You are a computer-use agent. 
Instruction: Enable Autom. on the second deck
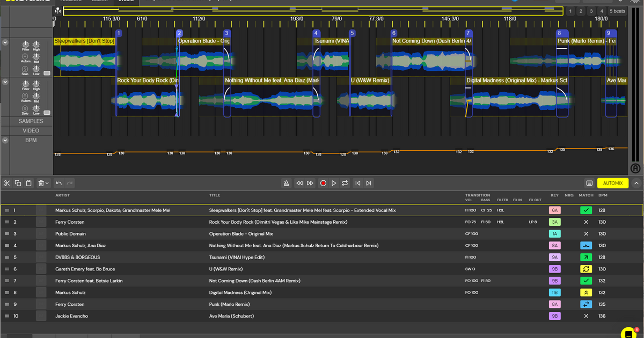pos(24,95)
